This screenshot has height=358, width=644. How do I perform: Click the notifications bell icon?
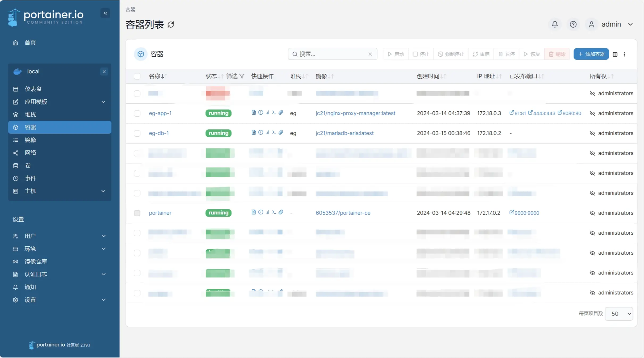tap(555, 24)
